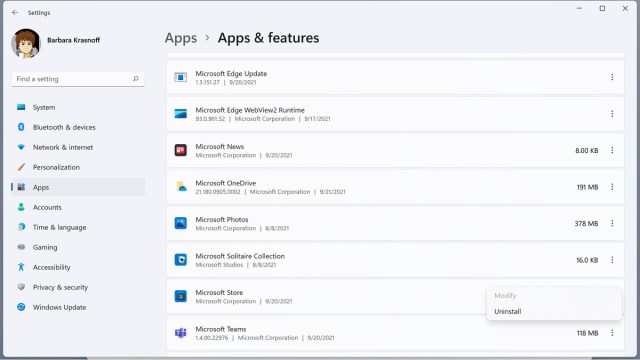Click the Microsoft Edge Update name
Image resolution: width=640 pixels, height=360 pixels.
tap(231, 73)
